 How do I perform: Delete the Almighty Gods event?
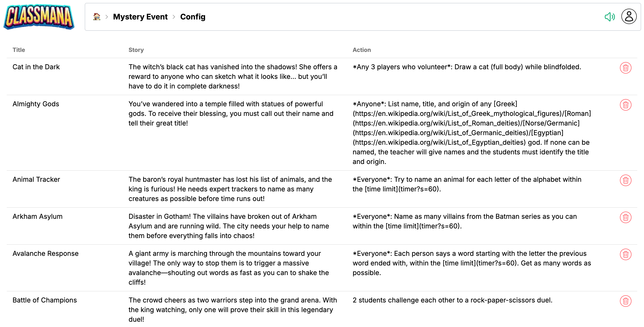tap(625, 105)
